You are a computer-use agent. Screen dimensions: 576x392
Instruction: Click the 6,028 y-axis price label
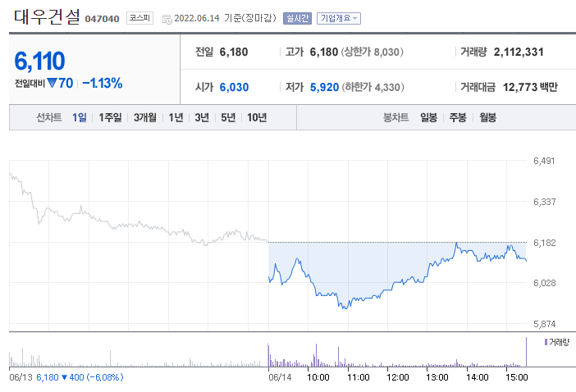[544, 283]
